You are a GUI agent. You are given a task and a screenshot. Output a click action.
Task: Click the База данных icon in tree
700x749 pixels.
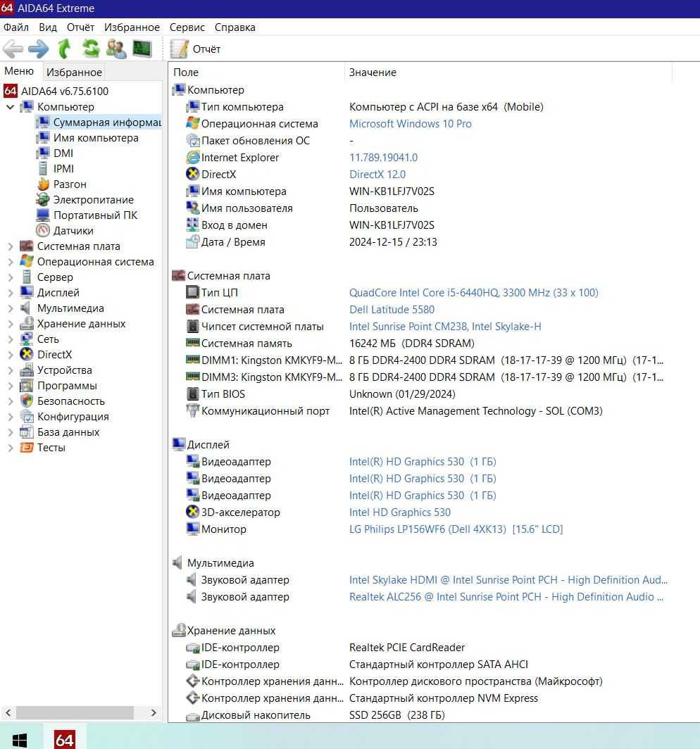[x=27, y=432]
